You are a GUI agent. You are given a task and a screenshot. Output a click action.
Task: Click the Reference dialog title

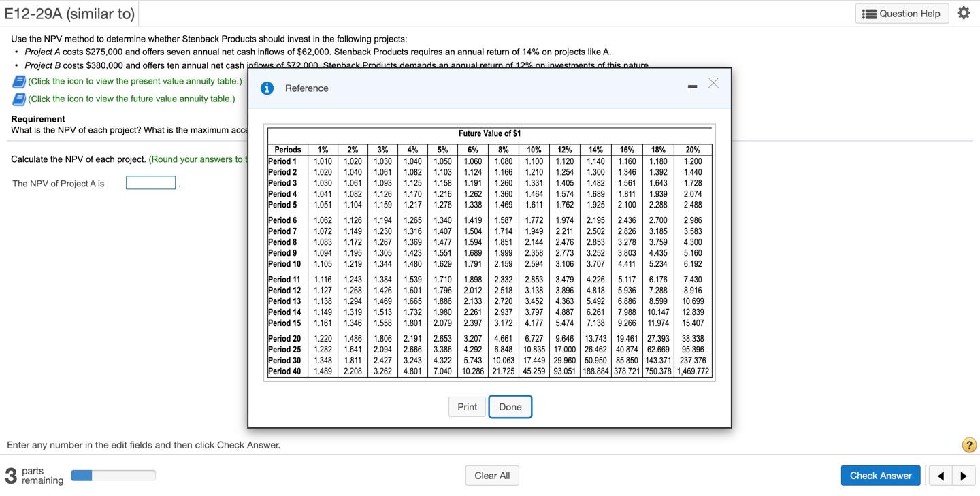(306, 88)
